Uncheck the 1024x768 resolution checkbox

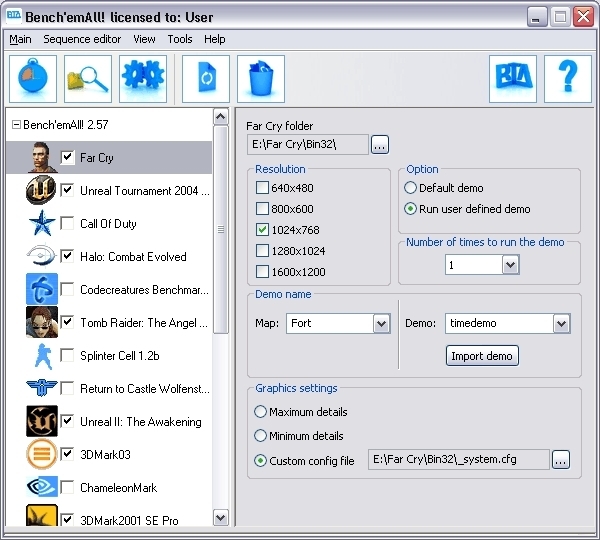click(x=262, y=230)
